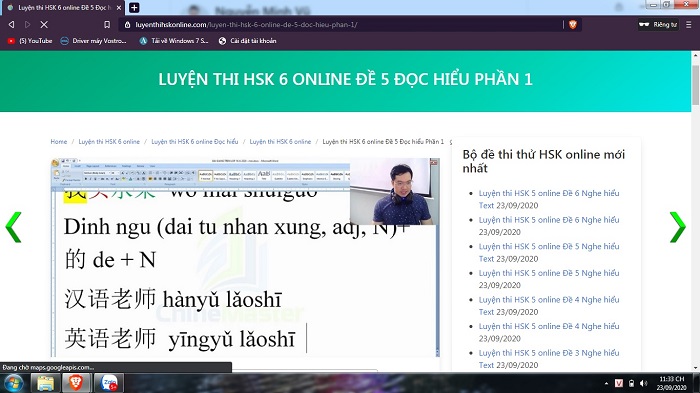Open the Riêng tư private window indicator
Viewport: 700px width, 393px height.
[x=658, y=25]
